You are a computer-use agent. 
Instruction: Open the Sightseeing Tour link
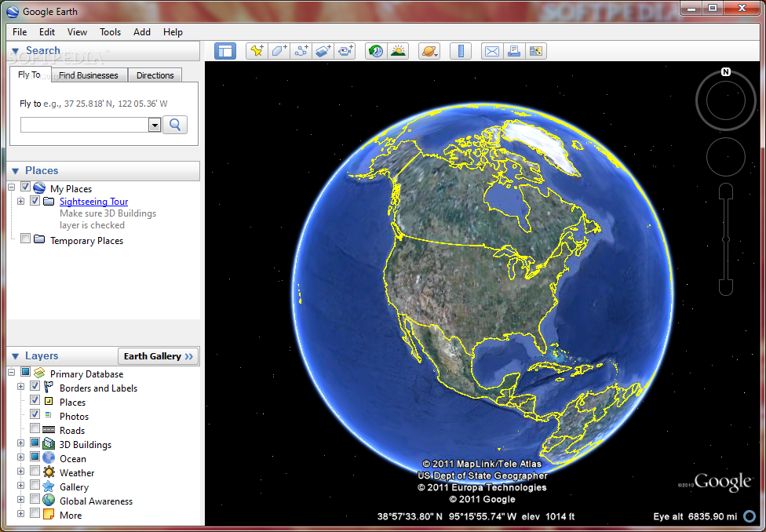pyautogui.click(x=94, y=202)
